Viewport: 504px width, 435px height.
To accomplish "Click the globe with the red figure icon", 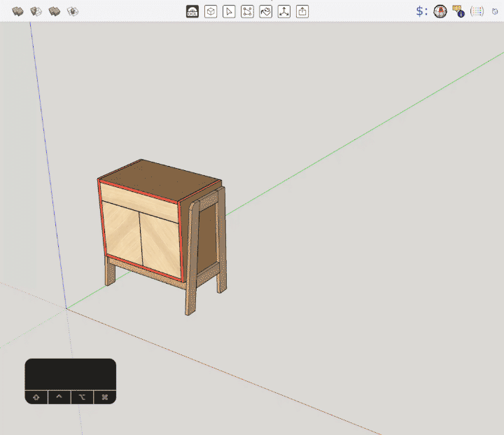I will point(440,11).
